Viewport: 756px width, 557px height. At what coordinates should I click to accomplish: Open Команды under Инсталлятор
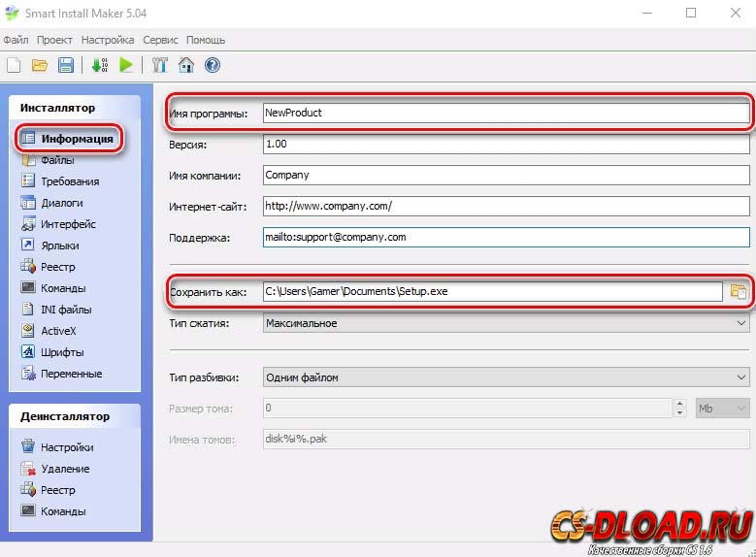click(x=53, y=288)
